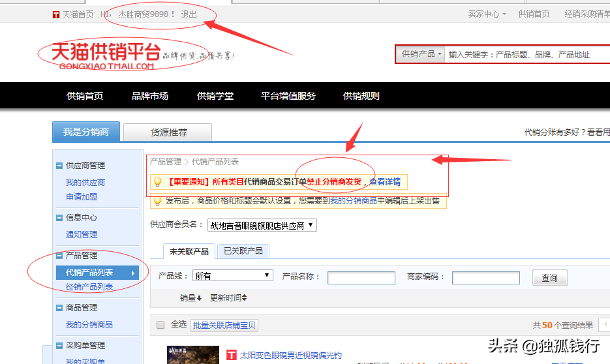The image size is (610, 364).
Task: Open 太阳变色眼镜男近视镜偏光钓 product link
Action: (x=290, y=355)
